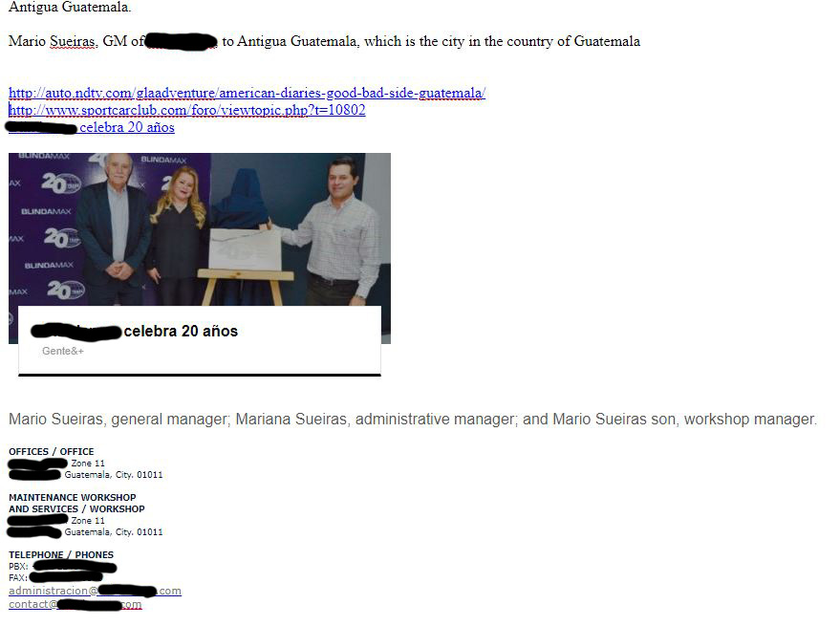Image resolution: width=840 pixels, height=626 pixels.
Task: Click the 'MAINTENANCE WORKSHOP' heading line
Action: [x=73, y=497]
